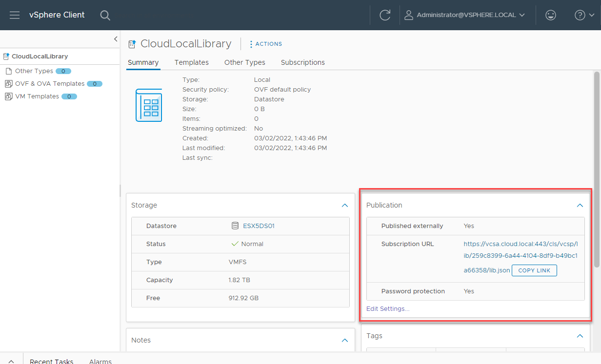The height and width of the screenshot is (364, 601).
Task: Open the subscription URL link
Action: point(521,257)
